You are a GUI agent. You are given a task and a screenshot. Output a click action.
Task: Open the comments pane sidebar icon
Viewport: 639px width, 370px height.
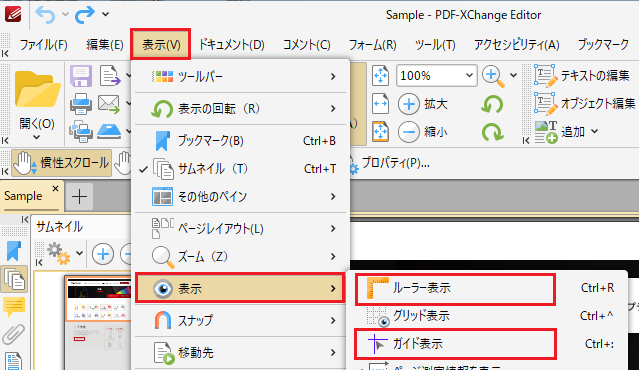(x=14, y=307)
